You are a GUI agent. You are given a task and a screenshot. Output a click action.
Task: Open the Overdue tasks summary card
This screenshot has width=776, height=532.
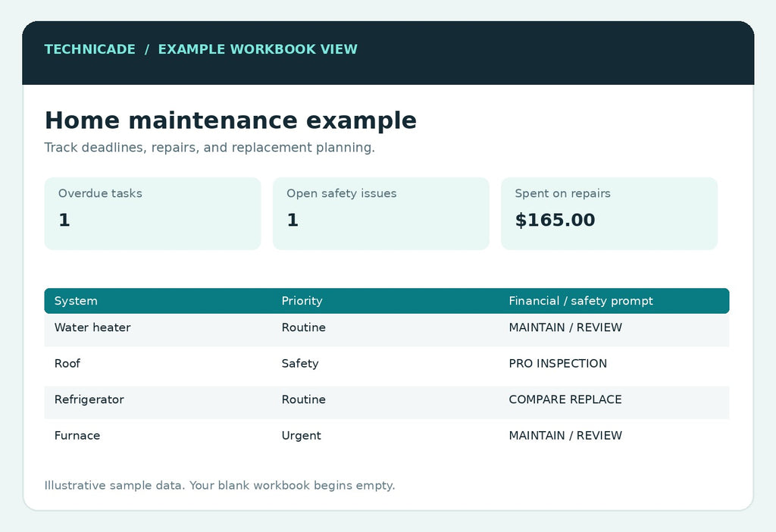152,213
